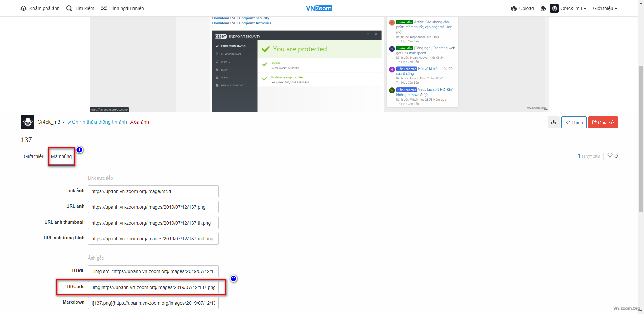Like the image with Thích button

[574, 122]
